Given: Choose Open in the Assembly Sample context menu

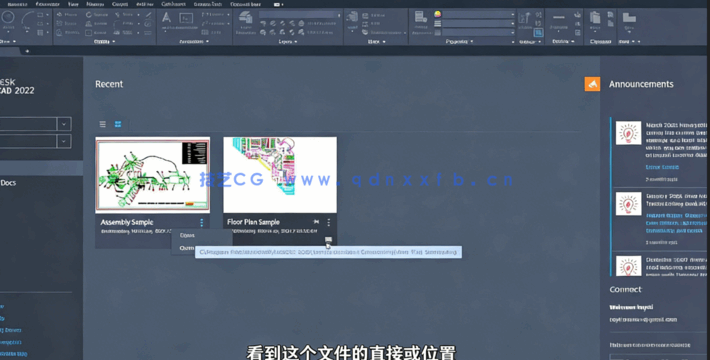Looking at the screenshot, I should click(x=187, y=235).
